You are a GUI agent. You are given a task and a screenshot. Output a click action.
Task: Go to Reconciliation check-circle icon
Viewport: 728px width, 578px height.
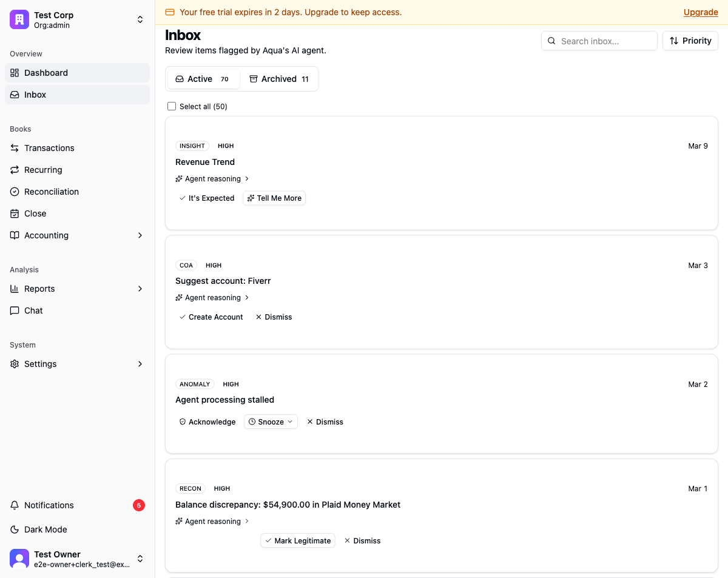coord(15,192)
